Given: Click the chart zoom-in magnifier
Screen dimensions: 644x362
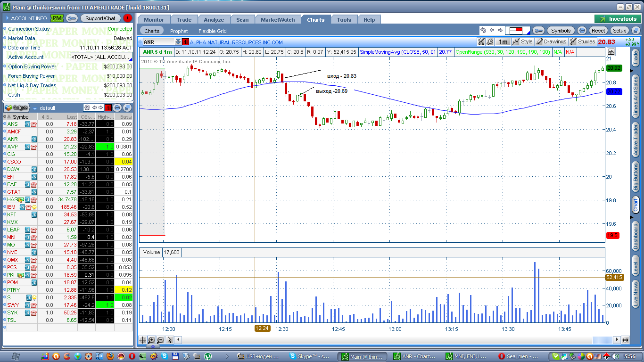Looking at the screenshot, I should coord(151,340).
